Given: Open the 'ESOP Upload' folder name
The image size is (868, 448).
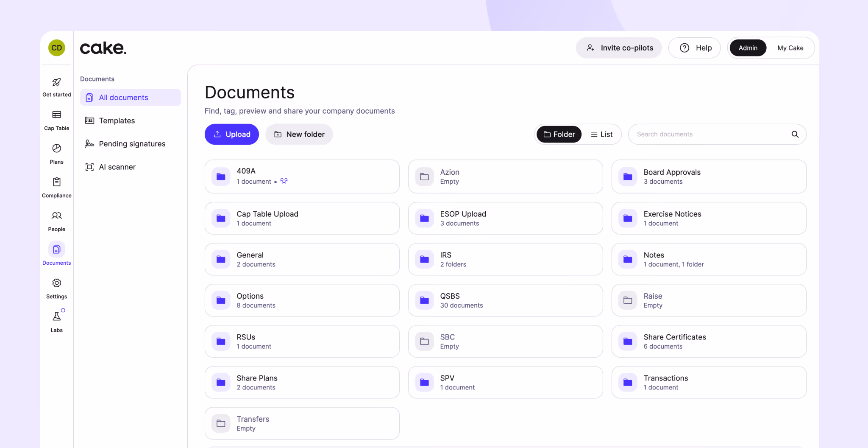Looking at the screenshot, I should (463, 214).
